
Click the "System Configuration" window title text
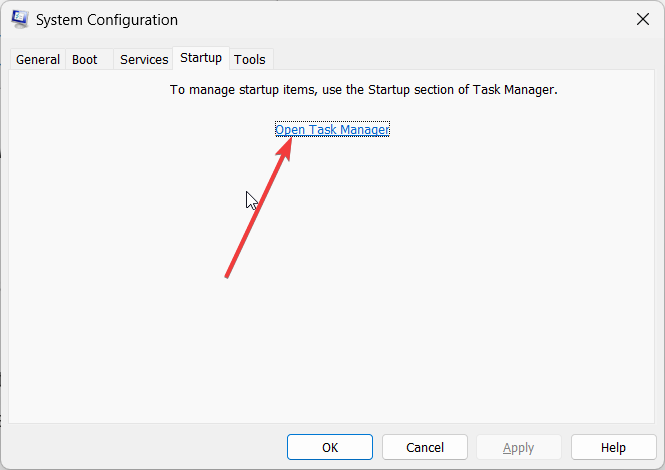pos(107,20)
